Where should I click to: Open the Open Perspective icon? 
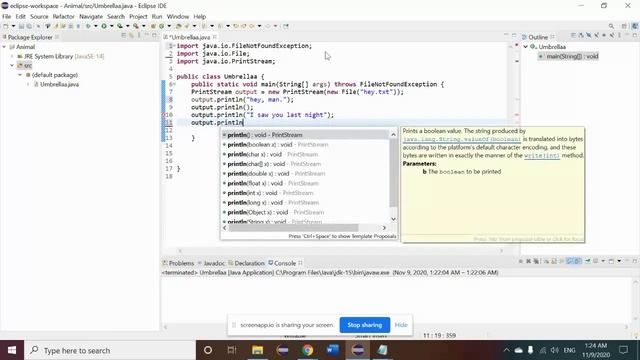click(x=624, y=26)
